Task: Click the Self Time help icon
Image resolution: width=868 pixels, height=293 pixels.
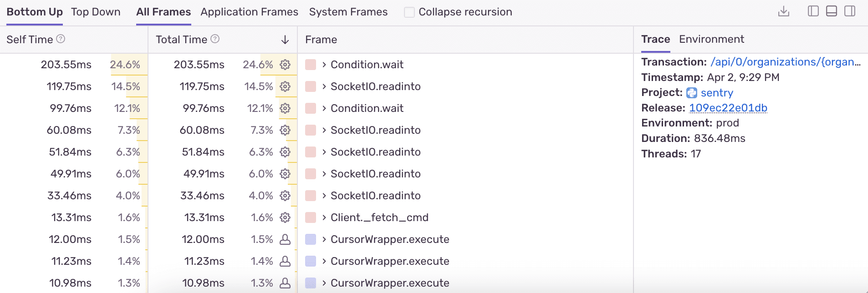Action: click(x=61, y=39)
